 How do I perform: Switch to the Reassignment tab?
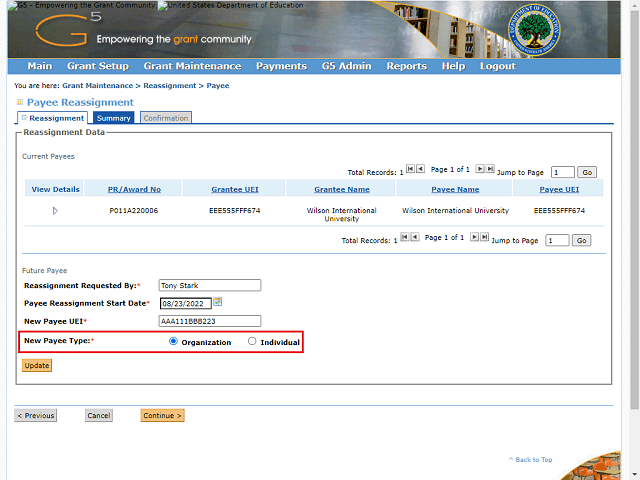pos(52,118)
